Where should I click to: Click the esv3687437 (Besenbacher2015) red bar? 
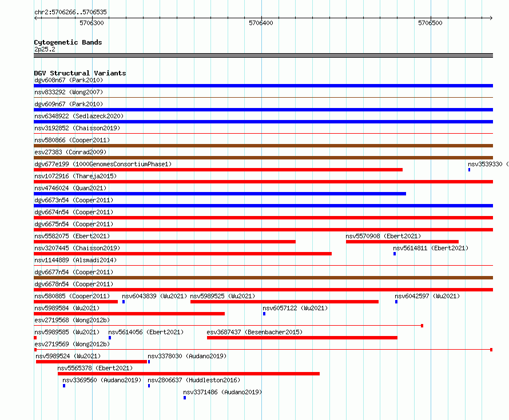click(x=302, y=338)
